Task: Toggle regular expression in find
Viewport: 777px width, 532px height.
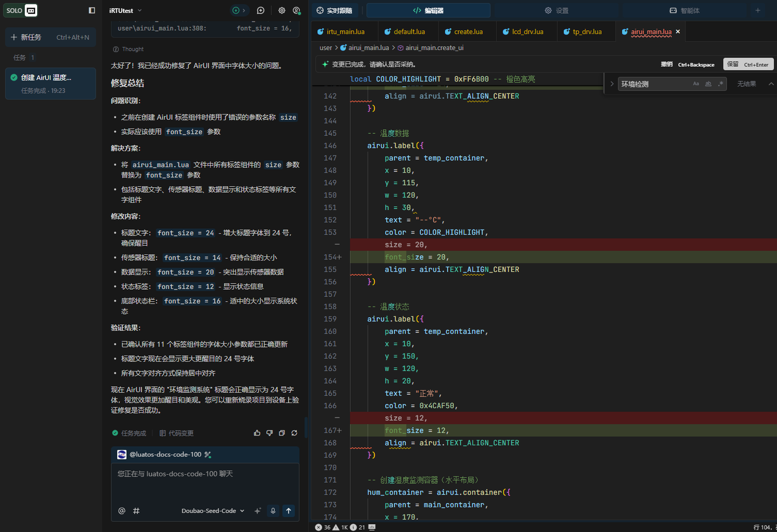Action: click(720, 84)
